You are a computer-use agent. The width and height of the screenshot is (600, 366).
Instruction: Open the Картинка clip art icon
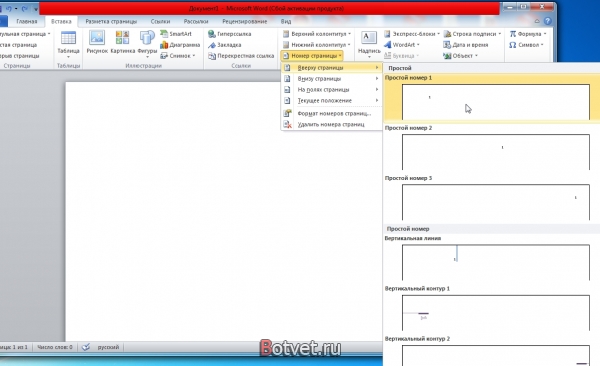[x=122, y=38]
